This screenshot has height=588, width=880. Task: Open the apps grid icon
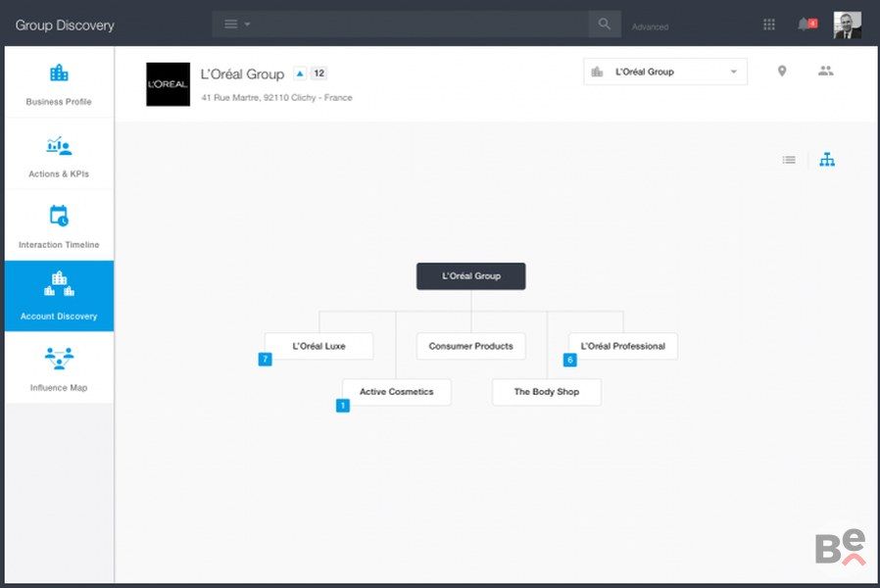[769, 24]
